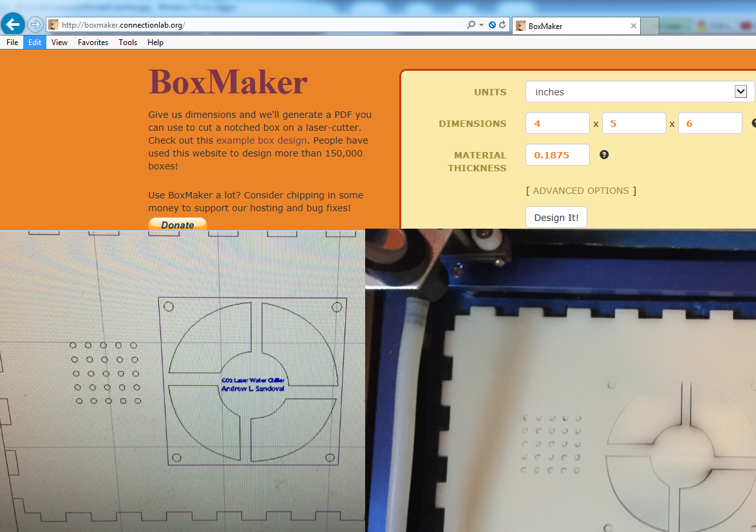Image resolution: width=756 pixels, height=532 pixels.
Task: Click the blue compatibility/stop icon in address bar
Action: point(492,24)
